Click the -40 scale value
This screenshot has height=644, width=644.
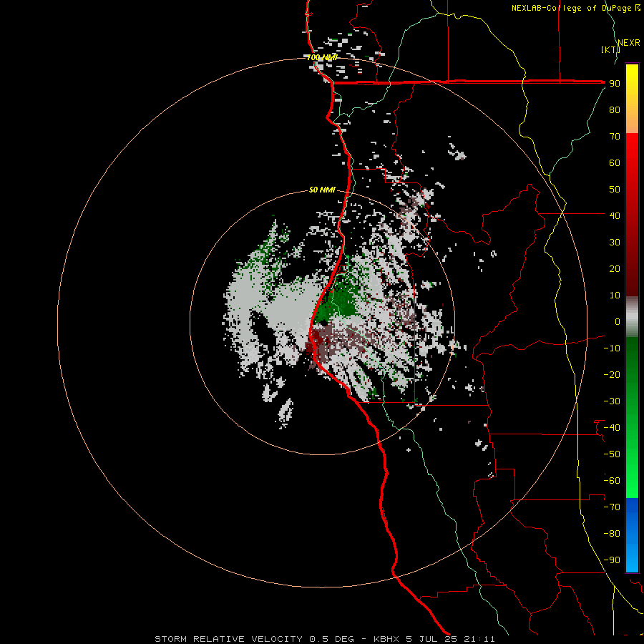[x=612, y=428]
